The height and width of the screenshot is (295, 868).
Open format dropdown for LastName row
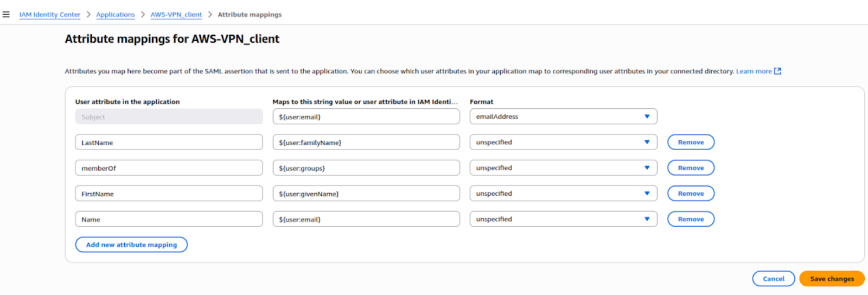[563, 142]
